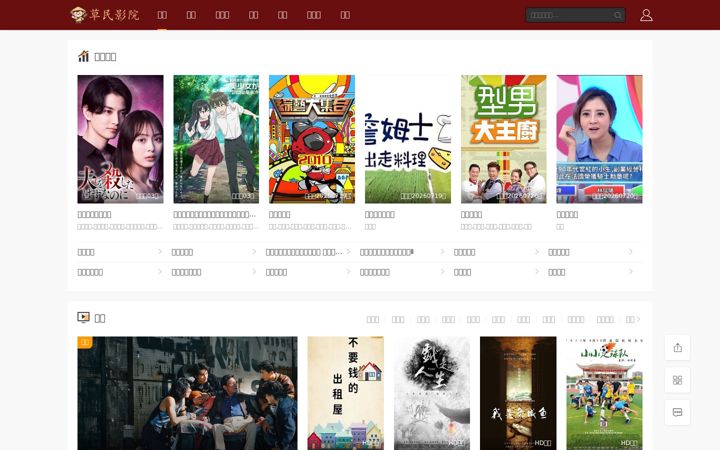Viewport: 720px width, 450px height.
Task: Click the title link under 型男大主廚 poster
Action: (472, 214)
